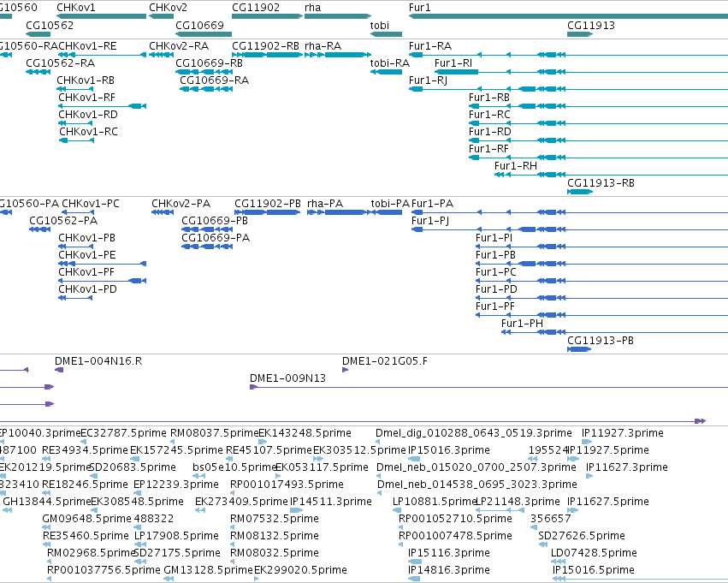Select transcript Fur1-RC
The width and height of the screenshot is (728, 583).
[489, 115]
